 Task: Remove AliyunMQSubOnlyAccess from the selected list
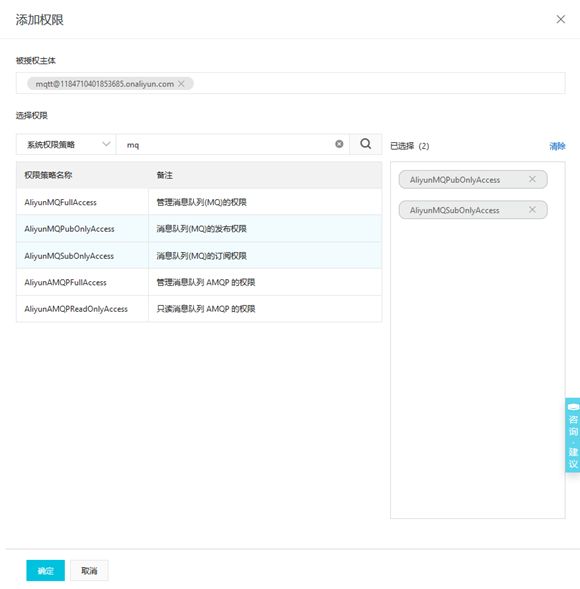(532, 210)
